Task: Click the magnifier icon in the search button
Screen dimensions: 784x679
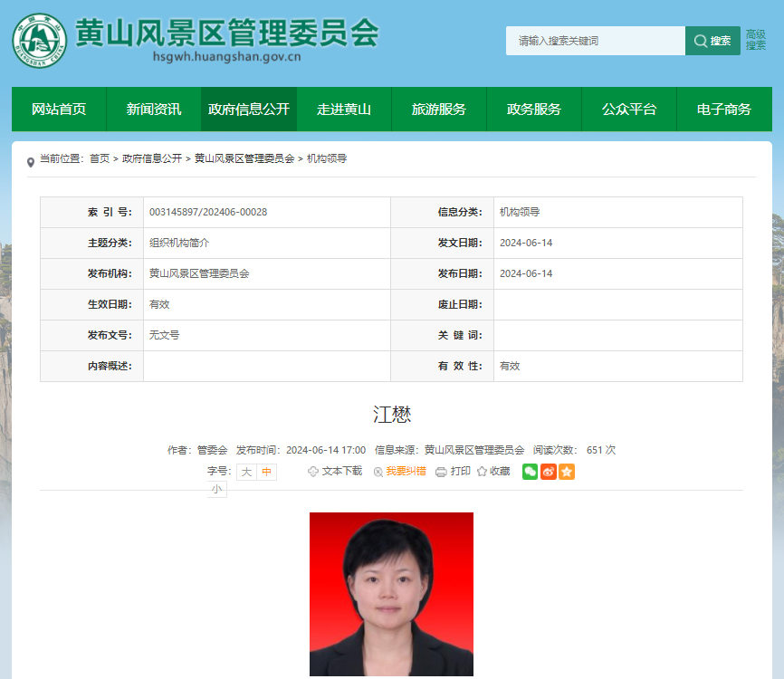Action: coord(700,41)
